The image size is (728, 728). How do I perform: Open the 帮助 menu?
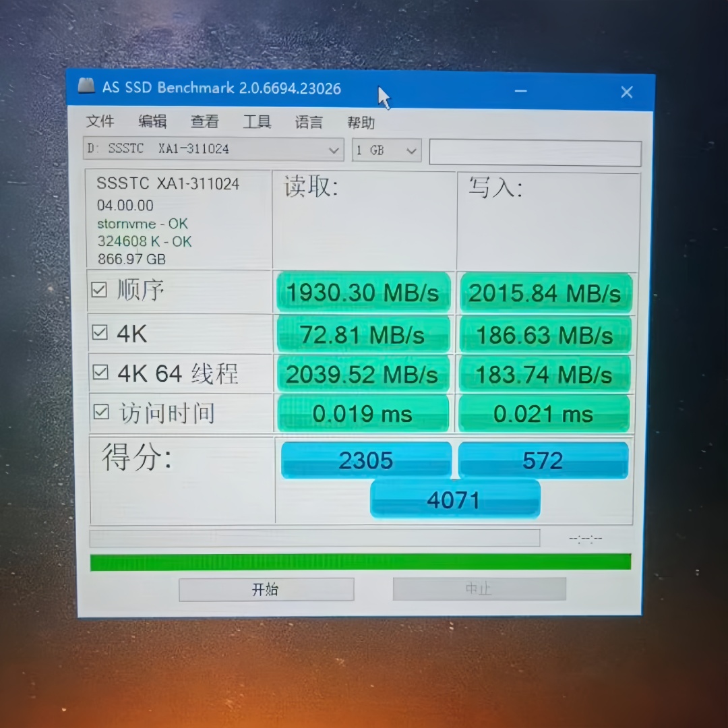point(361,123)
